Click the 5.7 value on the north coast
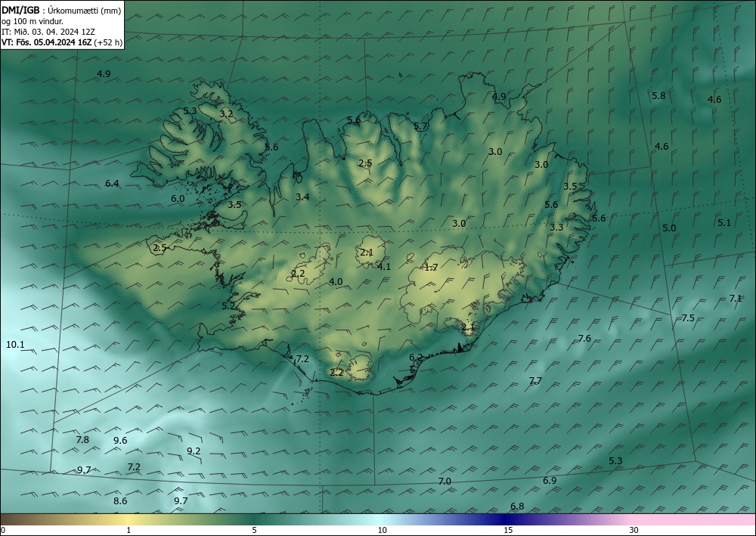Viewport: 756px width, 536px height. click(x=420, y=126)
